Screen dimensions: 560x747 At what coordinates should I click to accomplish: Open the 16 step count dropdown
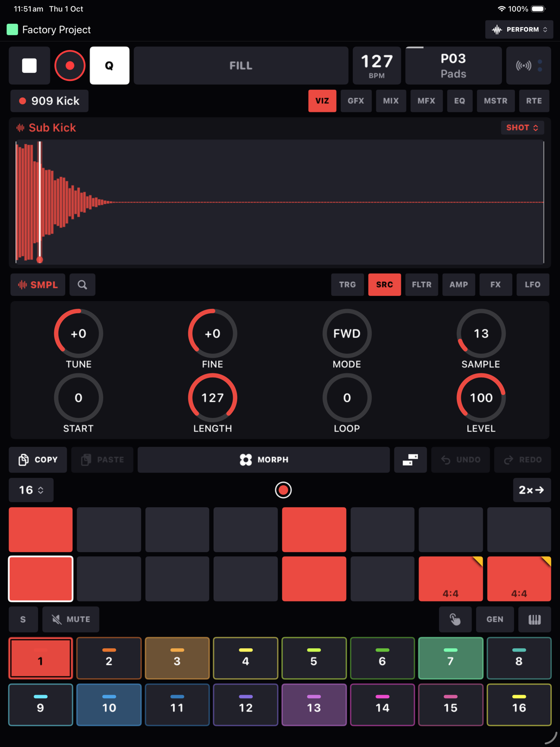[31, 490]
